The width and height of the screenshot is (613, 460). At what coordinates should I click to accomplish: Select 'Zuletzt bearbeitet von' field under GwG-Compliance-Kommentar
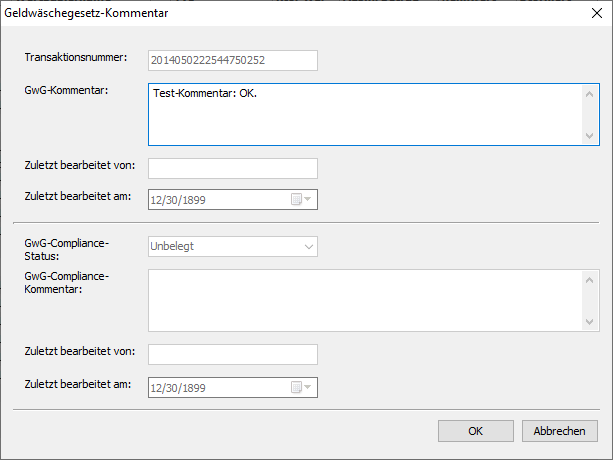(232, 355)
